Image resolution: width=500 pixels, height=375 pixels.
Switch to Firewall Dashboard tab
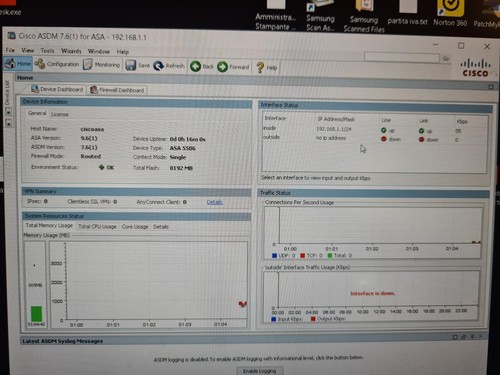117,90
